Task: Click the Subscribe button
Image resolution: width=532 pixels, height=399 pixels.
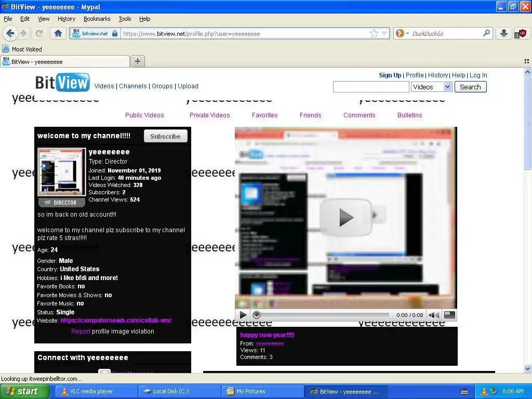Action: point(166,136)
